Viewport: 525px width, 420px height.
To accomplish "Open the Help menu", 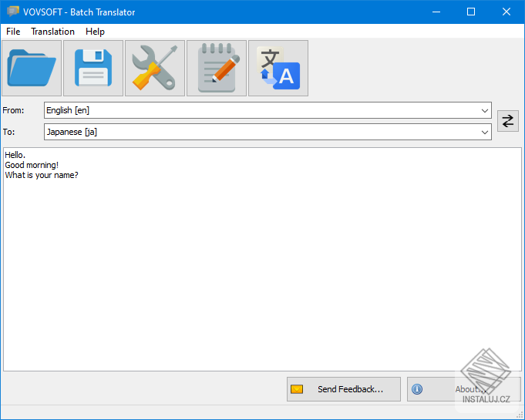I will tap(95, 32).
